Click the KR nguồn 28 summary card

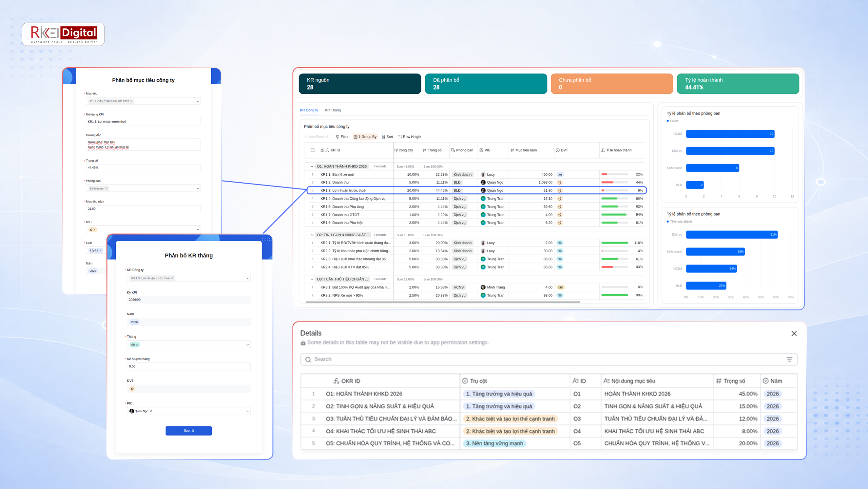pos(359,84)
